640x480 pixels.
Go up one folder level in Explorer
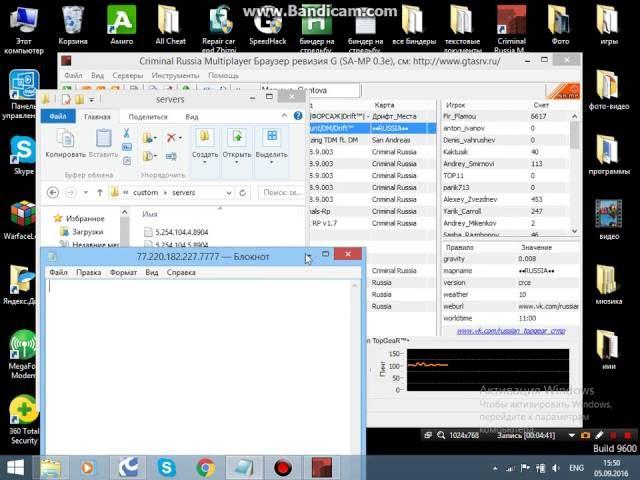point(100,192)
